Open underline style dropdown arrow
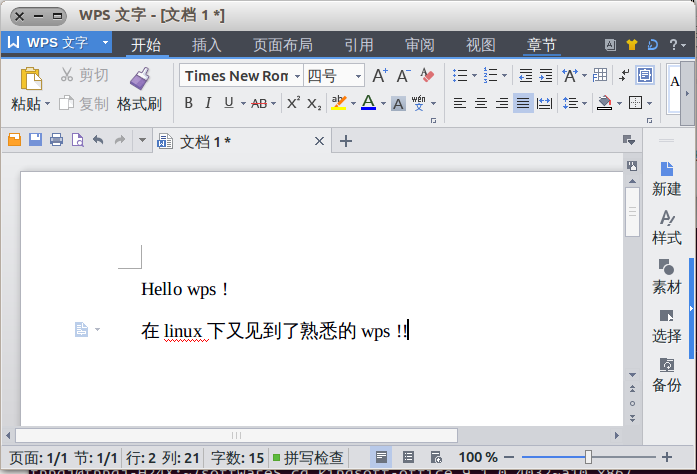The width and height of the screenshot is (697, 474). click(243, 104)
